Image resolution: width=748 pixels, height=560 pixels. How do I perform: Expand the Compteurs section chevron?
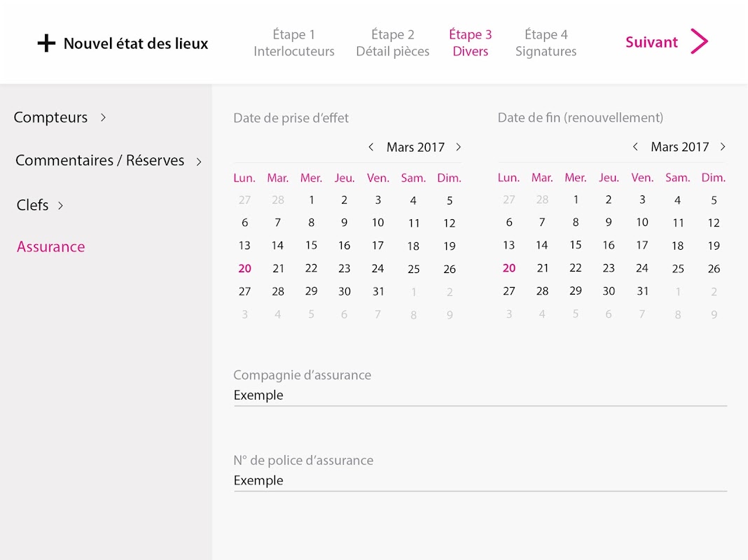[103, 118]
